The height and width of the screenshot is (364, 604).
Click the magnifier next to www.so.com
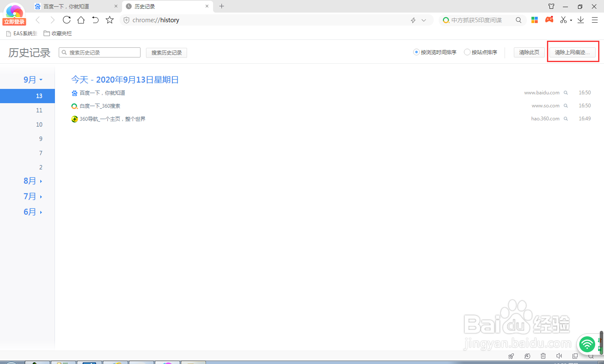(566, 106)
